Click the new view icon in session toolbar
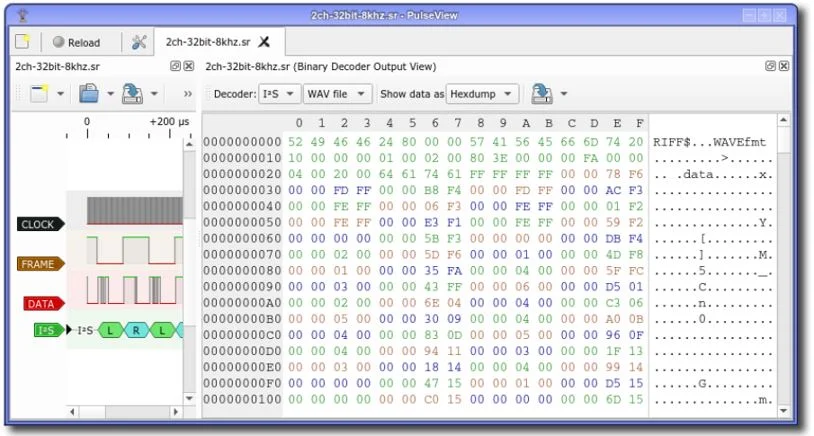The image size is (814, 436). tap(39, 94)
